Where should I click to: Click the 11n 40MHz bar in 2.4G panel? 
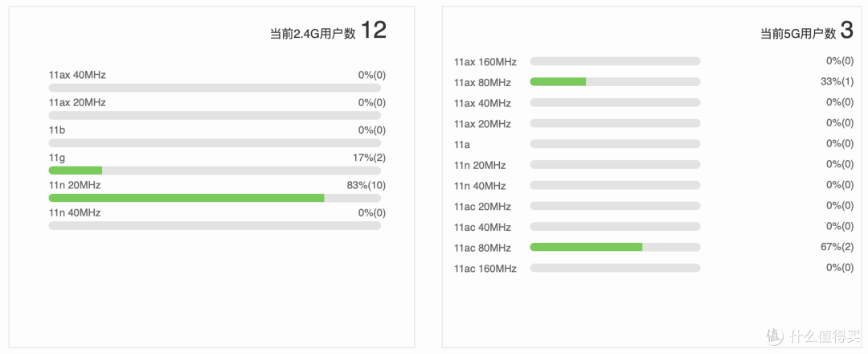pyautogui.click(x=215, y=225)
